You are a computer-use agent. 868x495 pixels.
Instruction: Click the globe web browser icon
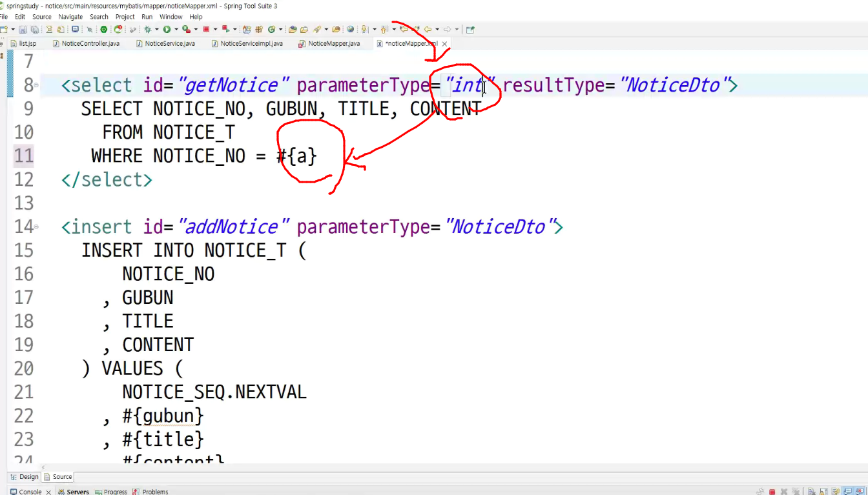click(350, 29)
